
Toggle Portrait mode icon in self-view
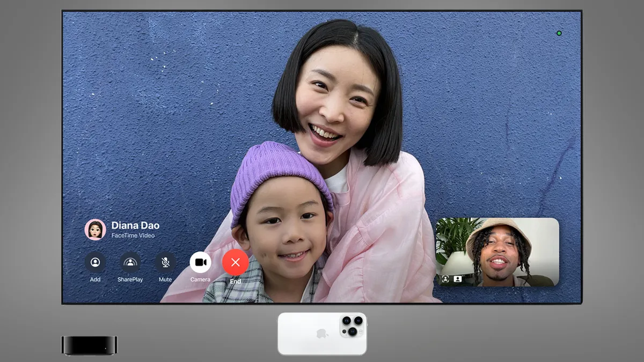click(x=457, y=279)
